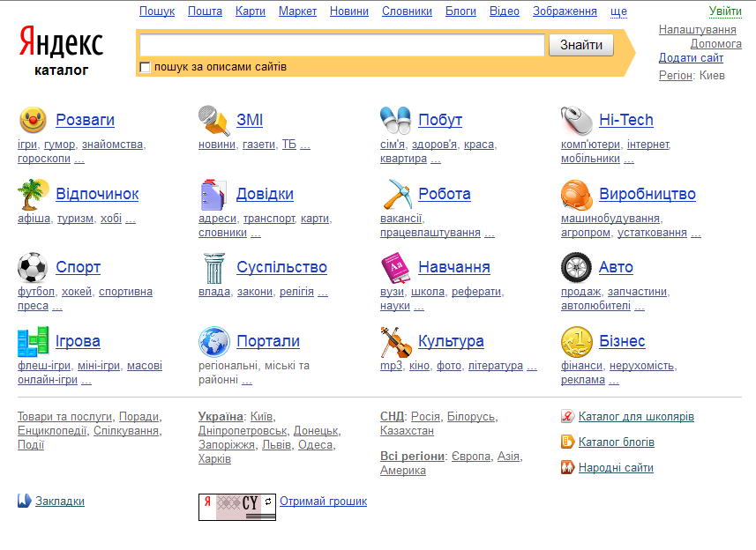Open Відео in the top navigation

pyautogui.click(x=505, y=11)
